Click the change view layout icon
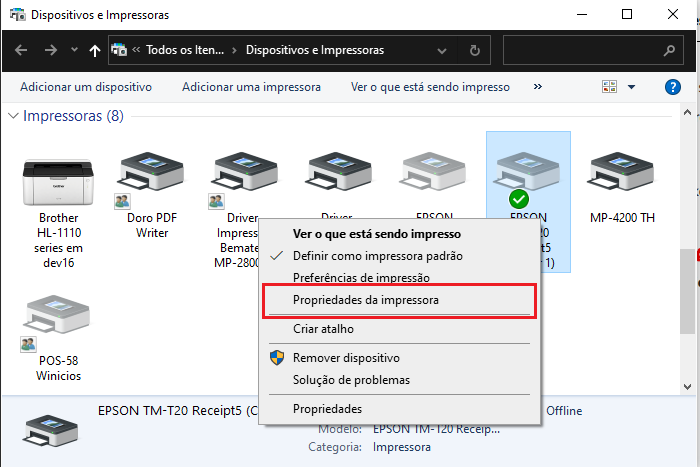The width and height of the screenshot is (700, 467). (609, 87)
